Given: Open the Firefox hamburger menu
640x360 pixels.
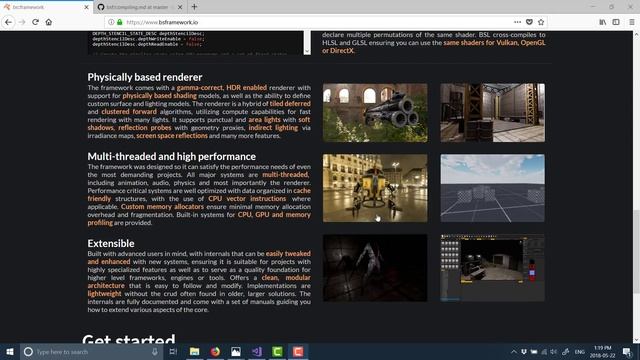Looking at the screenshot, I should coord(631,22).
